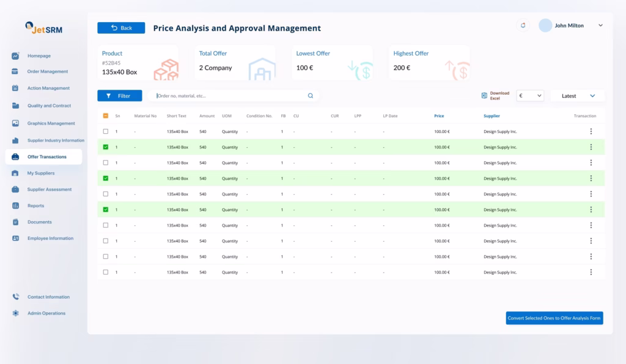Expand the Latest sort dropdown
The image size is (626, 364).
(x=577, y=96)
